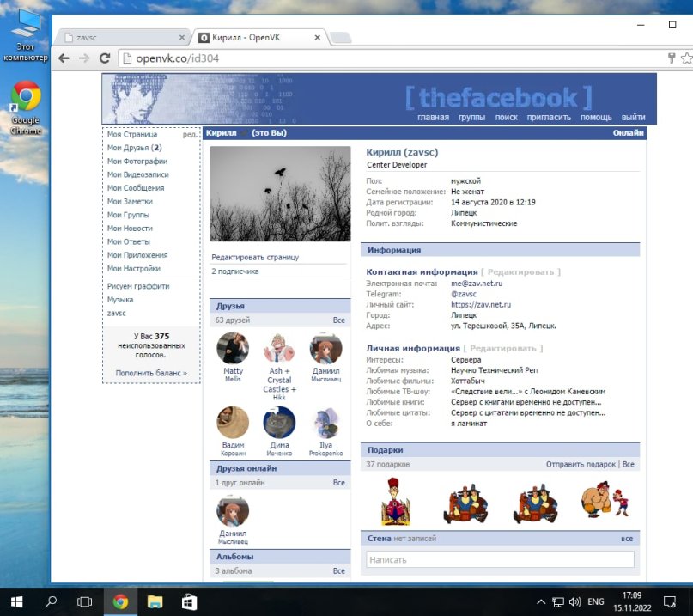Click 'Редактировать страницу' link
The height and width of the screenshot is (616, 693).
pyautogui.click(x=255, y=257)
